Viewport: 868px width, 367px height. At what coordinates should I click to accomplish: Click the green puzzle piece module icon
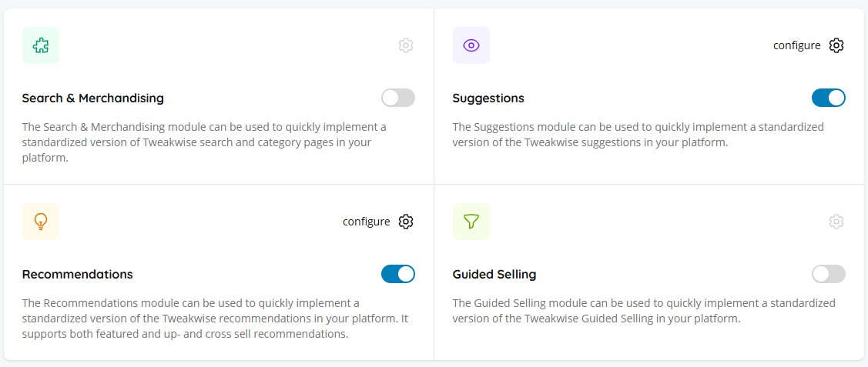pyautogui.click(x=41, y=45)
